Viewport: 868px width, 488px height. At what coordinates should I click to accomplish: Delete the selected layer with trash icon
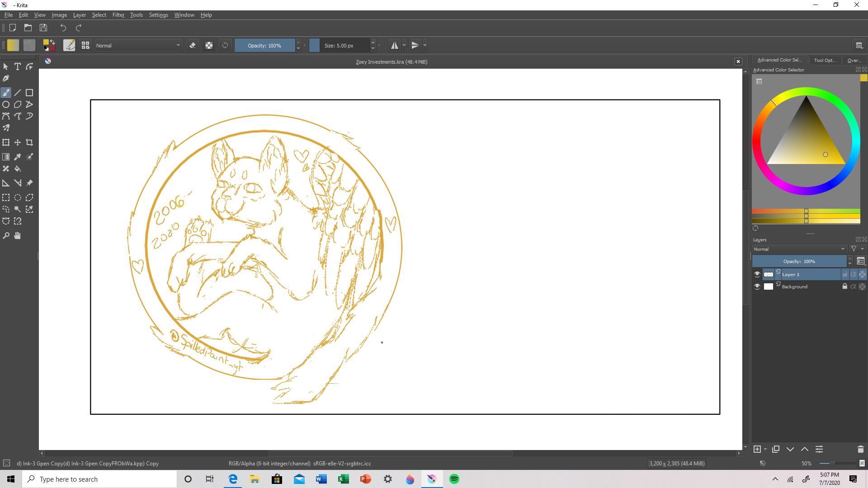[x=861, y=449]
